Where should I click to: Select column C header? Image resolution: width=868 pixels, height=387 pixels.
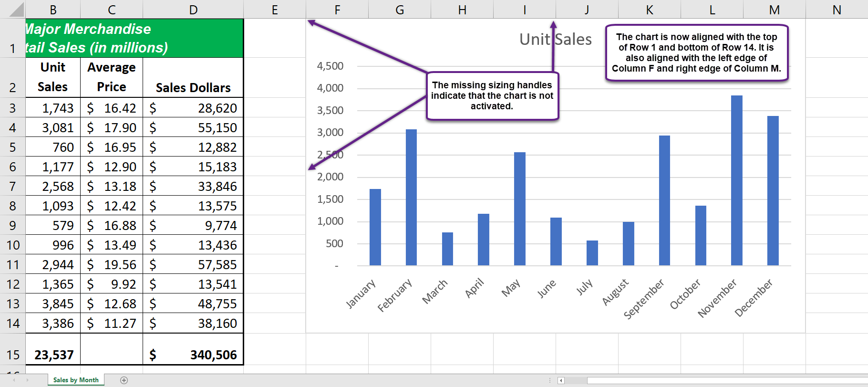point(112,10)
